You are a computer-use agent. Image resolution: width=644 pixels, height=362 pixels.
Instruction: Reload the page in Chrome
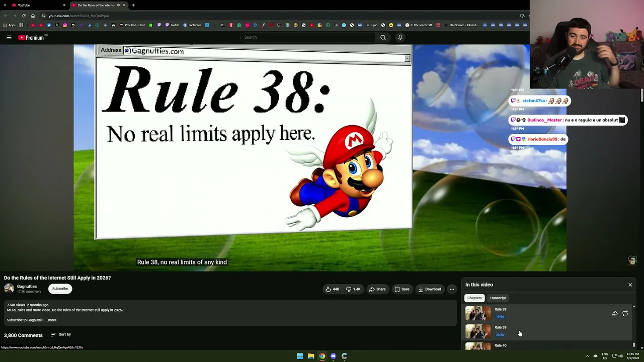click(24, 16)
